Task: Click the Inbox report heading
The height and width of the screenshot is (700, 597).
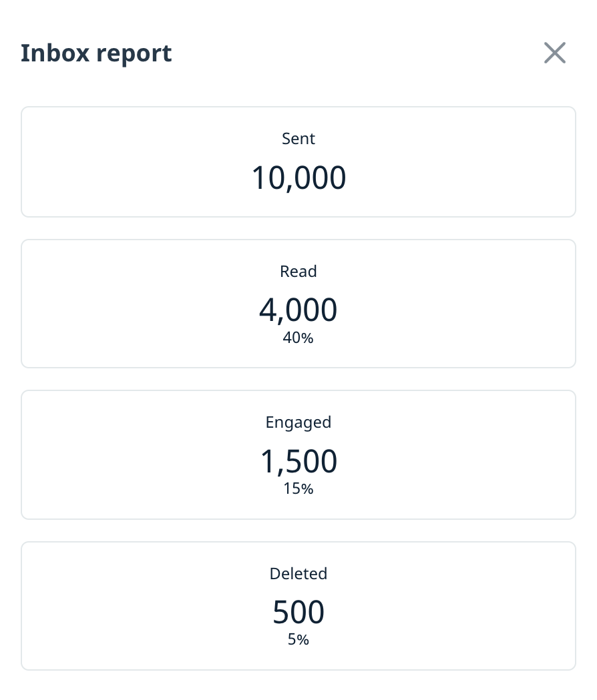Action: point(96,53)
